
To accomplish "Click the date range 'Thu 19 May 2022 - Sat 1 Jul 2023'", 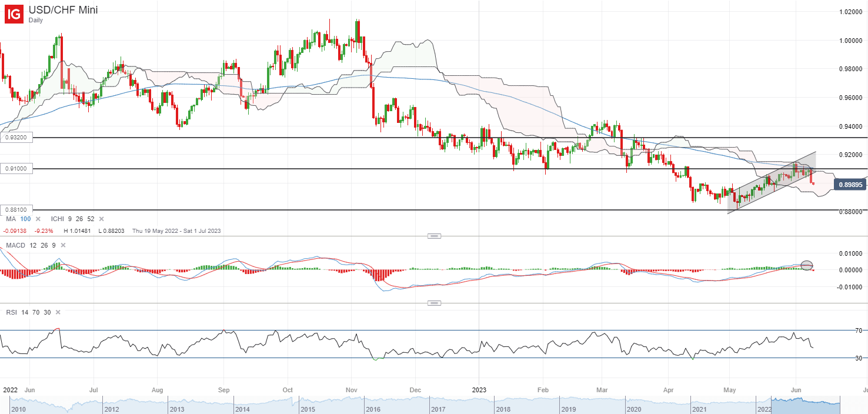I will click(177, 231).
